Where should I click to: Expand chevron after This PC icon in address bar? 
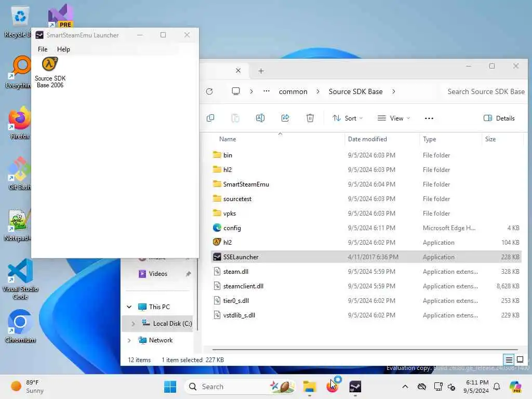[251, 91]
